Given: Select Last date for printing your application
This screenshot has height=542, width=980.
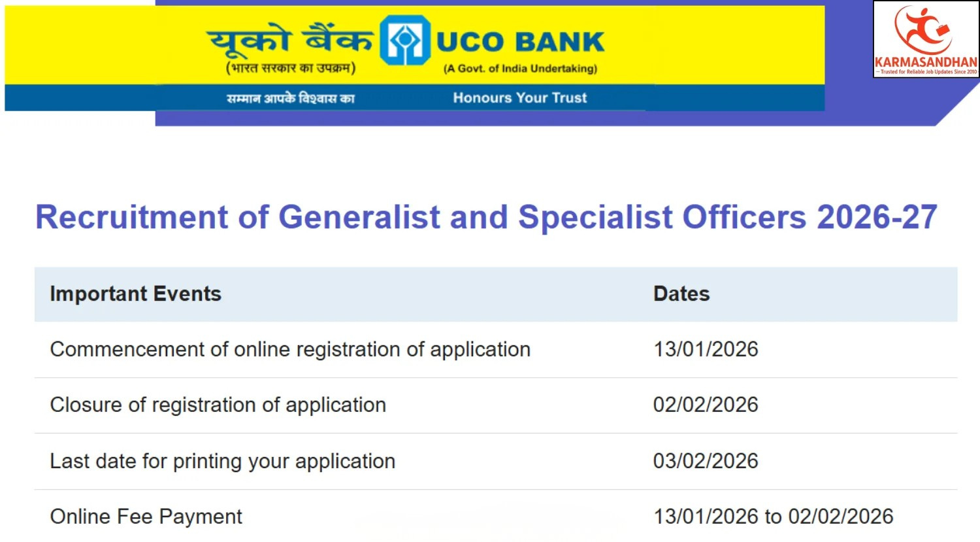Looking at the screenshot, I should 223,462.
